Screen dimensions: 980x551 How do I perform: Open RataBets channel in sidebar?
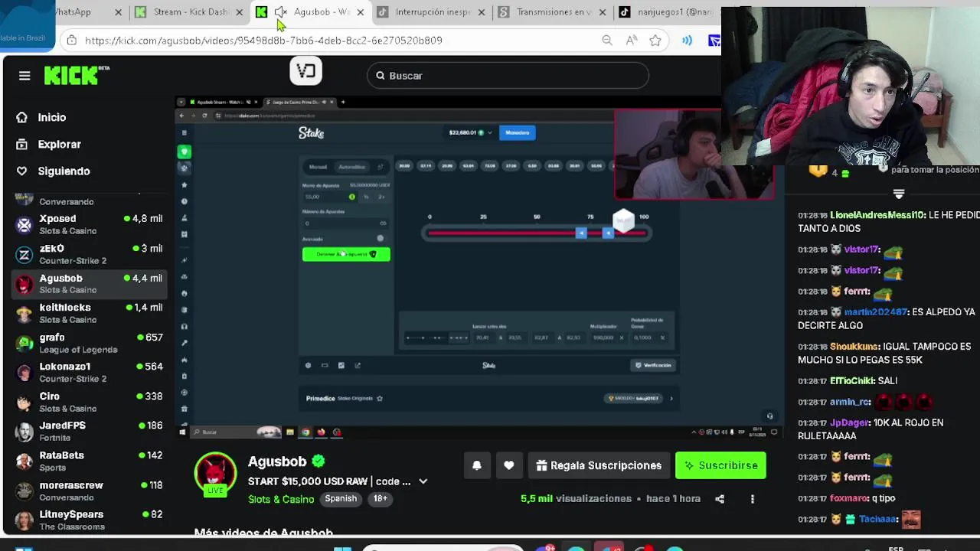[x=90, y=461]
